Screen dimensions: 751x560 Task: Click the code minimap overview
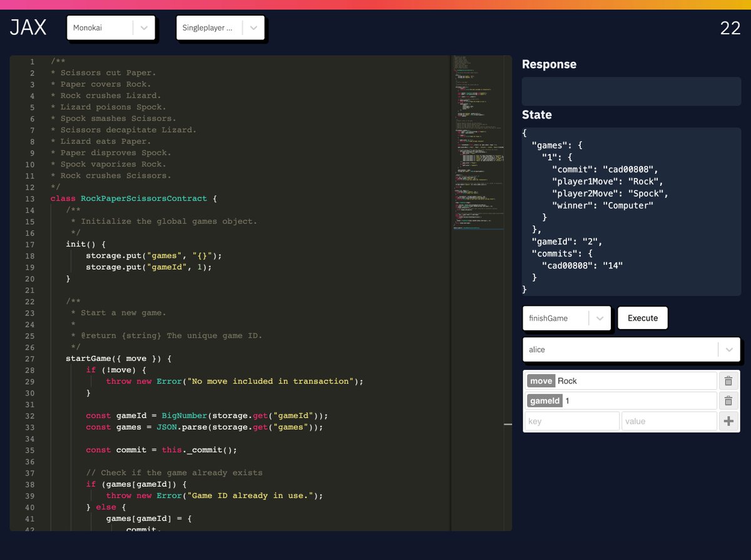click(477, 143)
